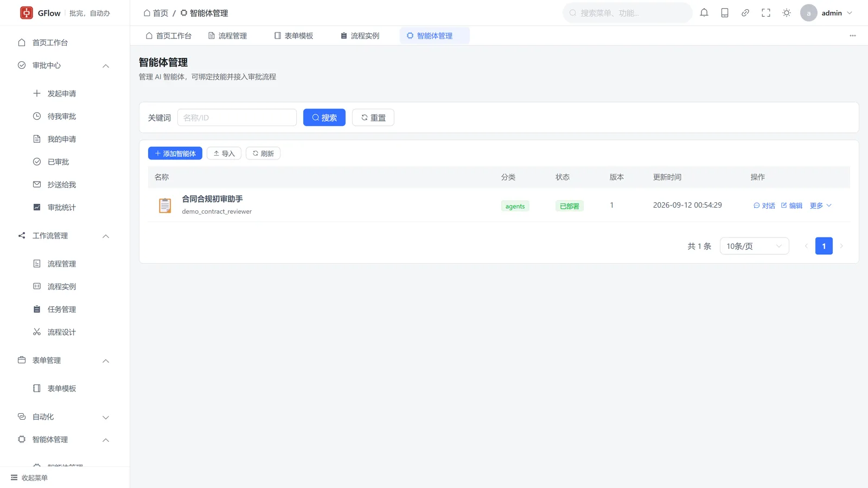This screenshot has width=868, height=488.
Task: Switch to the 流程实例 tab
Action: click(360, 36)
